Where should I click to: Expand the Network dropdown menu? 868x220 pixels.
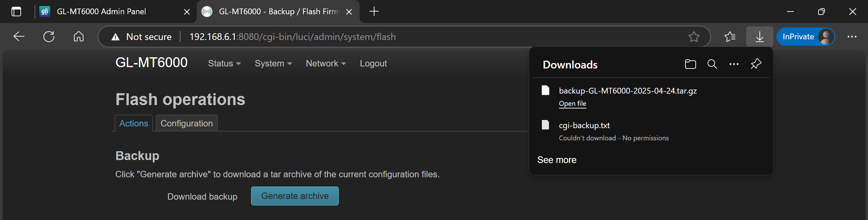click(x=326, y=63)
